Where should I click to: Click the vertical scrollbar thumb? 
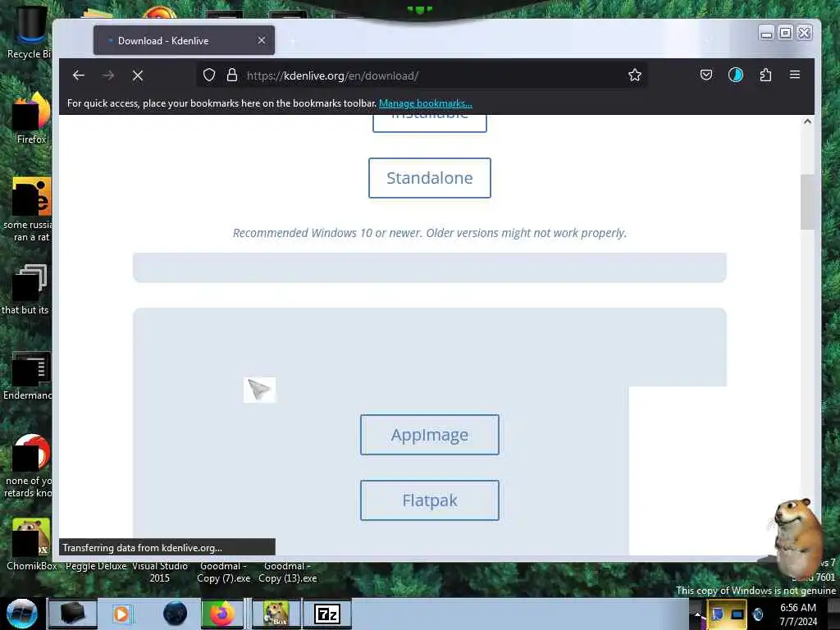tap(807, 202)
